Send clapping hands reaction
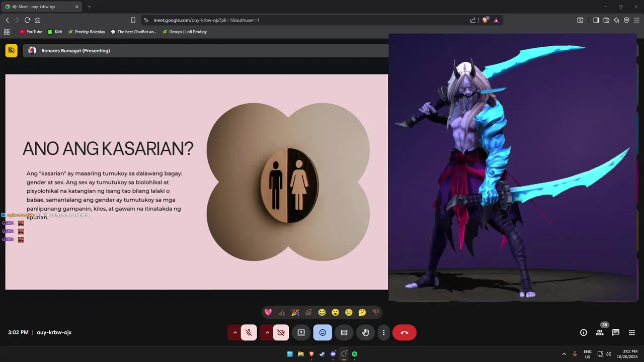This screenshot has height=362, width=644. 308,312
